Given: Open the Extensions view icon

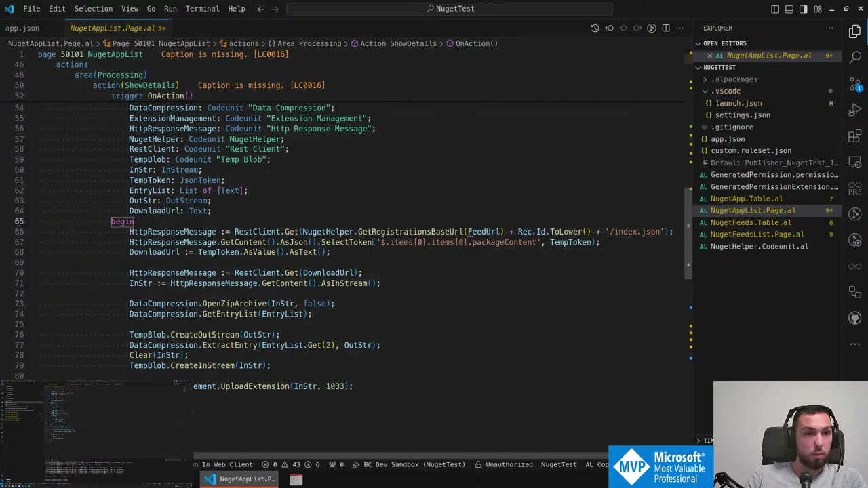Looking at the screenshot, I should click(x=854, y=136).
